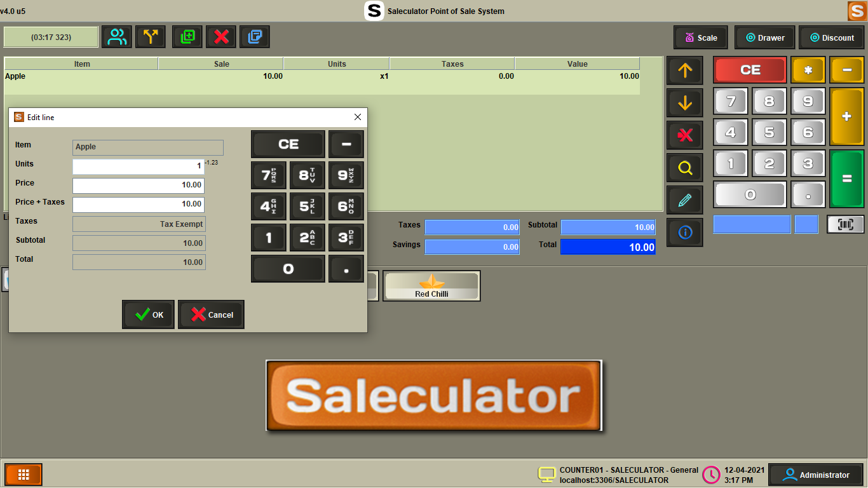Tap 4 GHI key in Edit line dialog

point(269,207)
